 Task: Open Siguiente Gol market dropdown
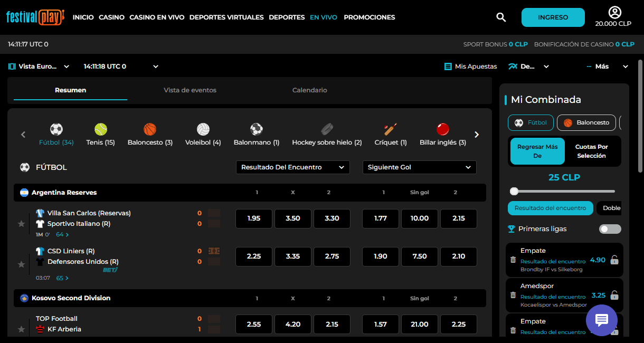click(420, 167)
